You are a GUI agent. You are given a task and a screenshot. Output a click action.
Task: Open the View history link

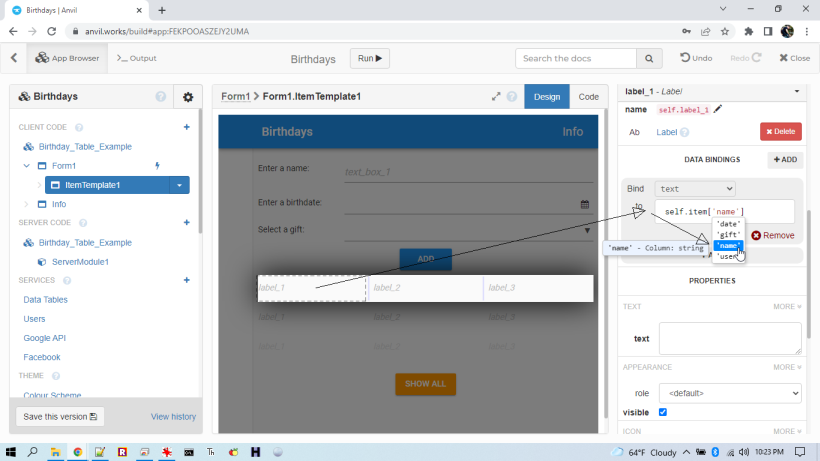click(173, 416)
